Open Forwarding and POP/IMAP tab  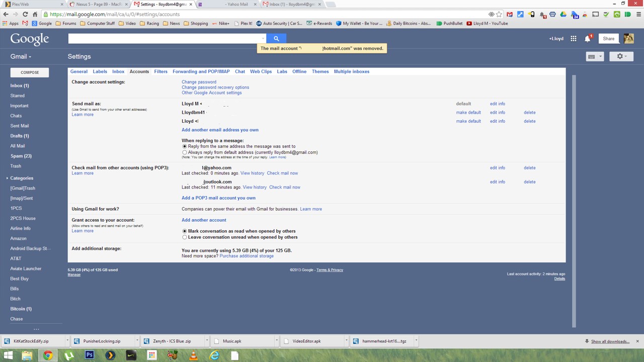click(x=201, y=71)
